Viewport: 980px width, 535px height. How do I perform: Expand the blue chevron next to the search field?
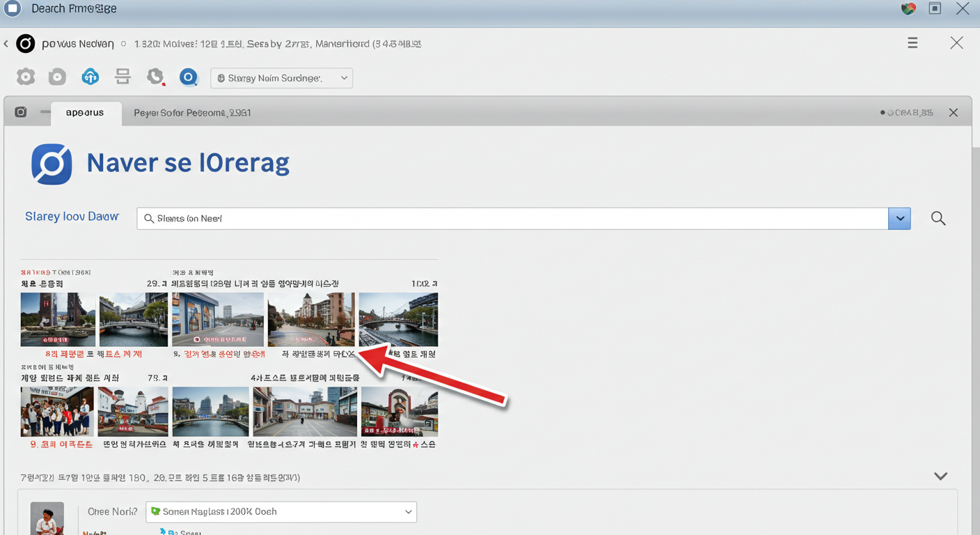899,218
